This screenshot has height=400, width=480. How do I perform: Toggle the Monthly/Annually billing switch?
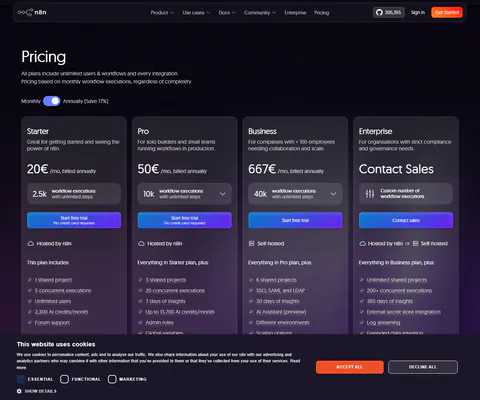[x=52, y=101]
